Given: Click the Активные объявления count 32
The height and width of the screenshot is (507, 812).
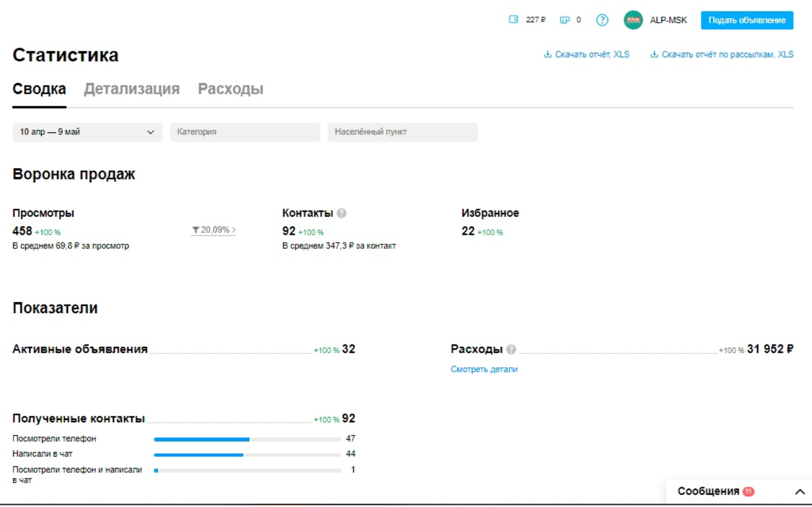Looking at the screenshot, I should [x=349, y=349].
